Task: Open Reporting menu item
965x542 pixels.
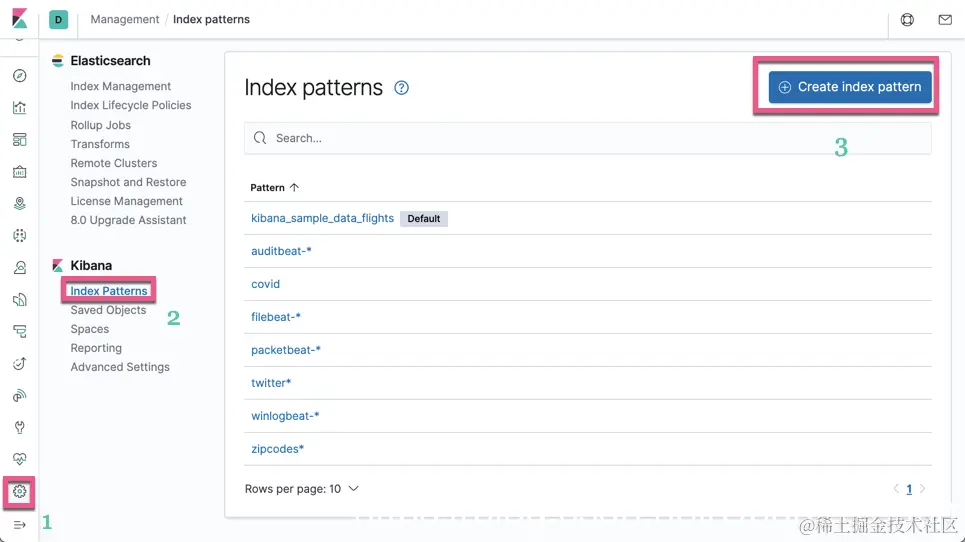Action: (x=96, y=348)
